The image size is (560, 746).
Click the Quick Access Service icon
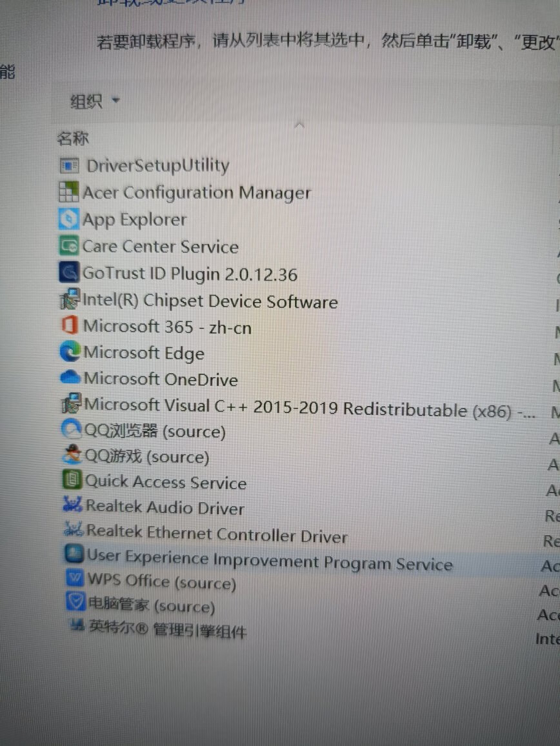coord(72,479)
